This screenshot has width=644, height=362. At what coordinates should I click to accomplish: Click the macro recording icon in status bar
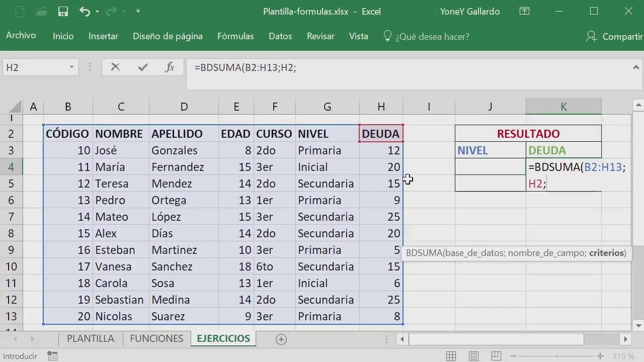[x=51, y=356]
